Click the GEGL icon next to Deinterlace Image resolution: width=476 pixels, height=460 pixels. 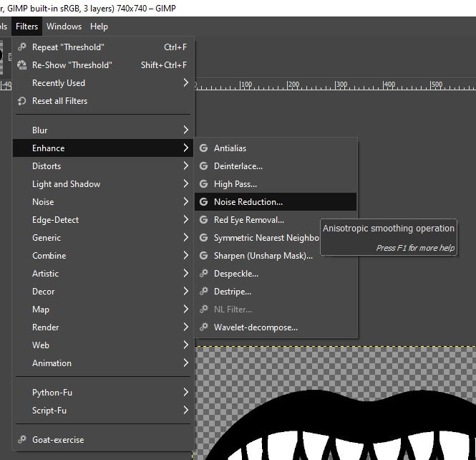point(204,166)
